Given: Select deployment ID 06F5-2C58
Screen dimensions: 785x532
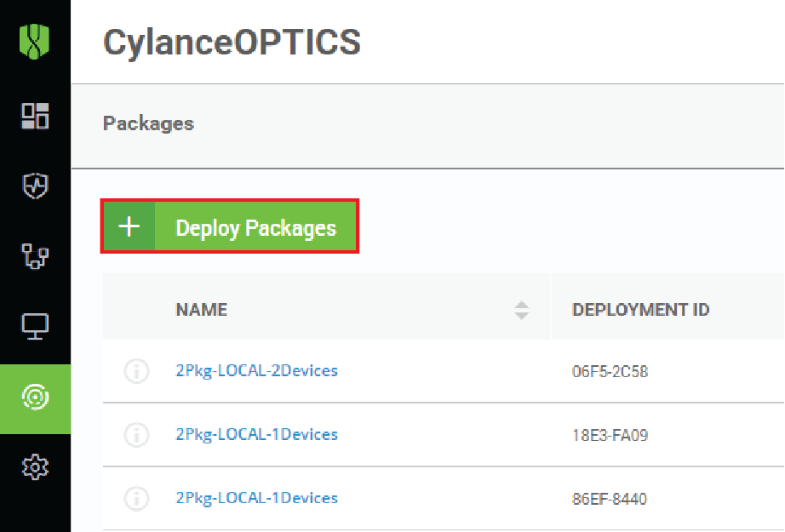Looking at the screenshot, I should (x=610, y=371).
